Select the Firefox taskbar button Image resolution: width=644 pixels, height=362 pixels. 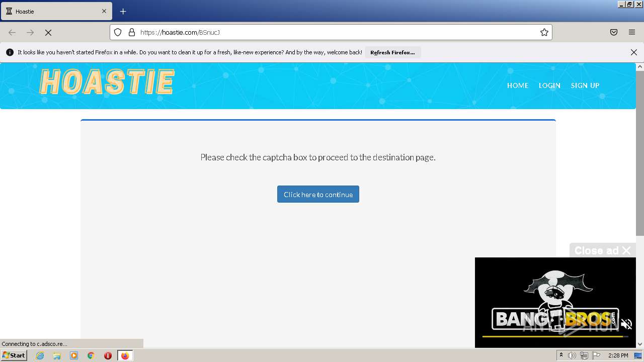click(x=125, y=355)
